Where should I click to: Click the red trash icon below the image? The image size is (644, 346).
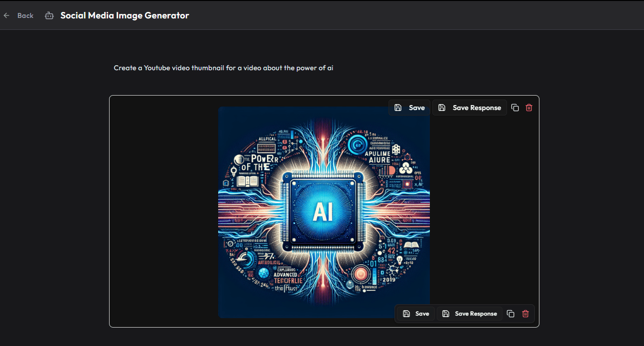pyautogui.click(x=525, y=314)
